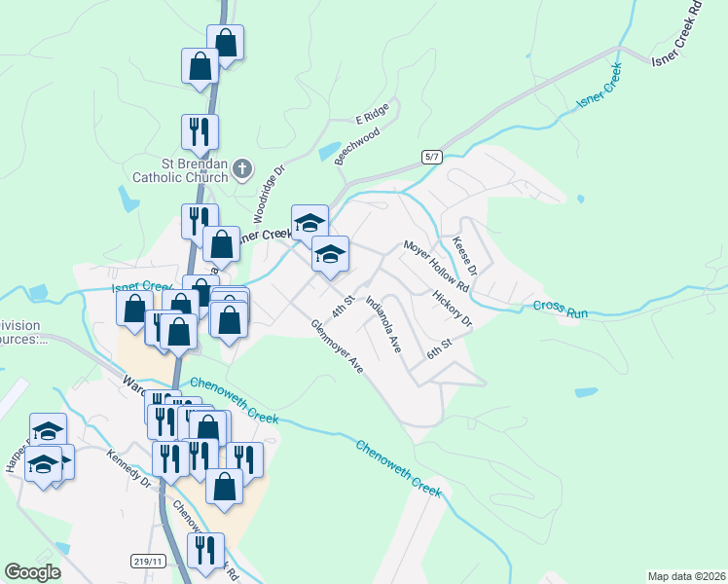The image size is (728, 584).
Task: Click the restaurant marker east of Kennedy Dr
Action: click(x=170, y=463)
